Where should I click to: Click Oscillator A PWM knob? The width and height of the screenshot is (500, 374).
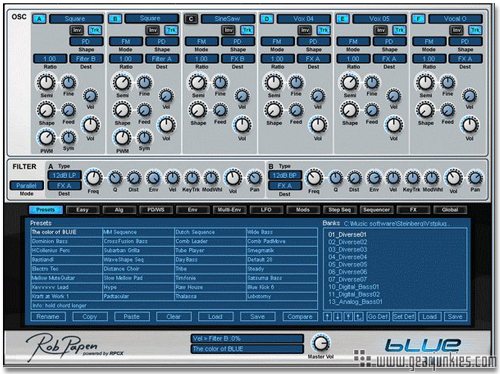tap(46, 138)
